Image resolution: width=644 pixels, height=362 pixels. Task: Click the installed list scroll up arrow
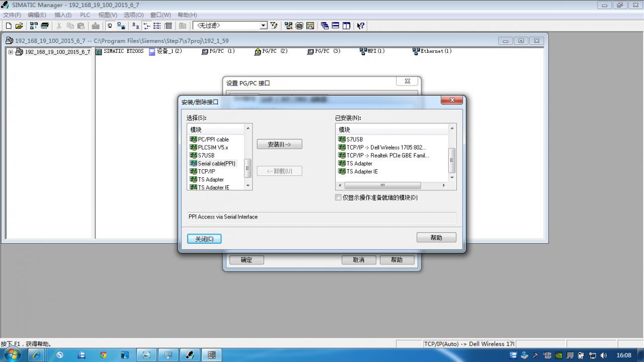tap(452, 128)
